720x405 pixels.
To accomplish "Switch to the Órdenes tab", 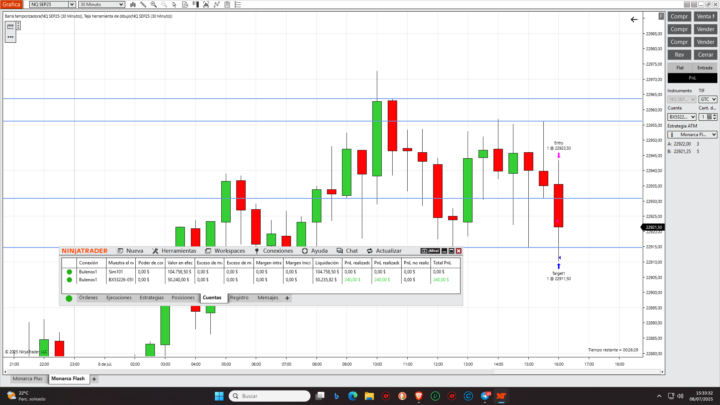I will point(88,298).
